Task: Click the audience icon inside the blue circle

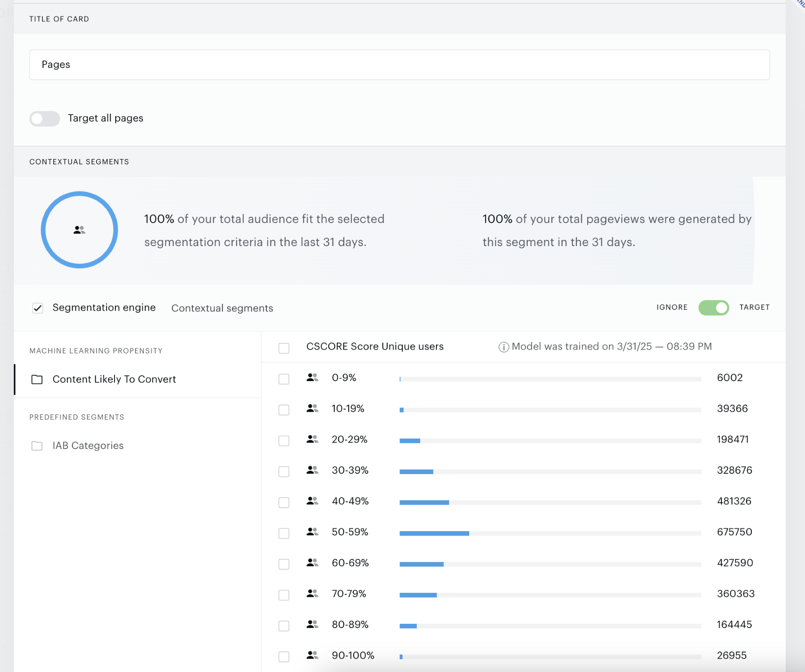Action: 79,230
